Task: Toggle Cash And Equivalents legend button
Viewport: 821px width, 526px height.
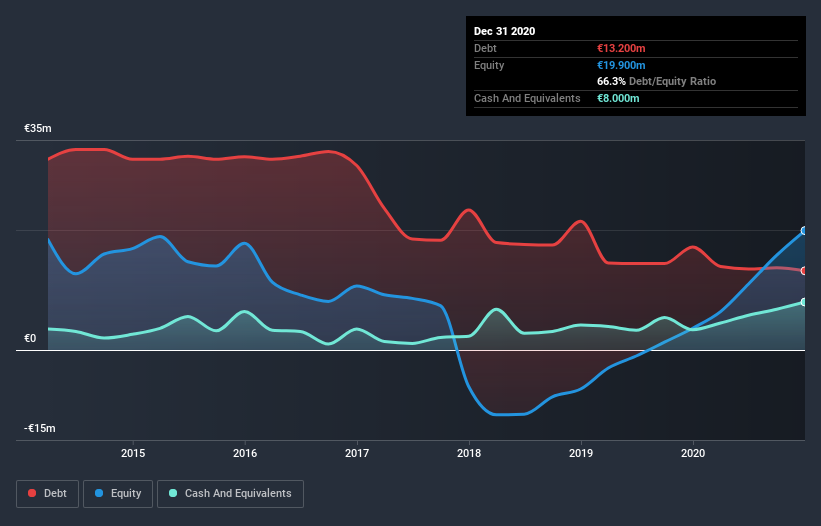Action: coord(230,494)
